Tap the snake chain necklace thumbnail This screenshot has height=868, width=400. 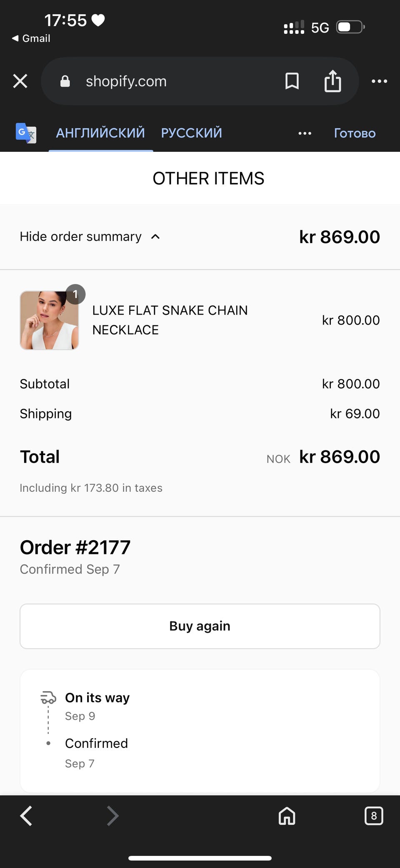[x=49, y=320]
